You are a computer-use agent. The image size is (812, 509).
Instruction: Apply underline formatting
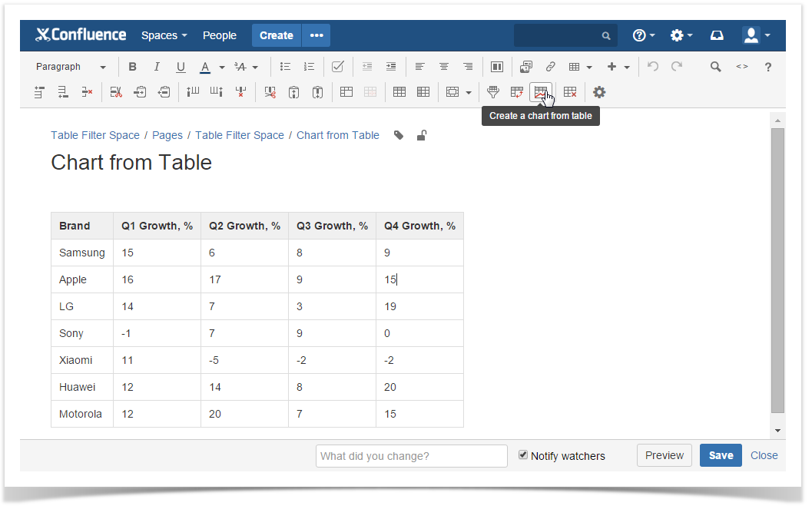(181, 67)
